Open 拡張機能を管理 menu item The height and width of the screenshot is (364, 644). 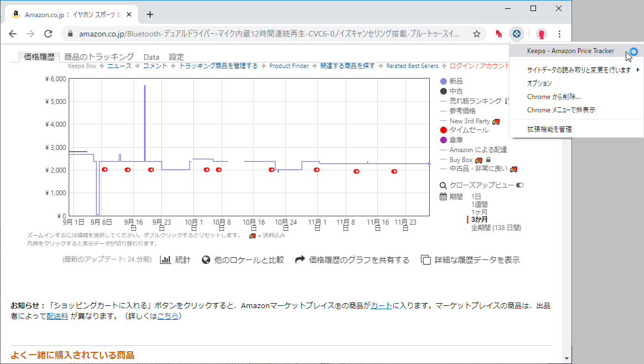click(576, 129)
